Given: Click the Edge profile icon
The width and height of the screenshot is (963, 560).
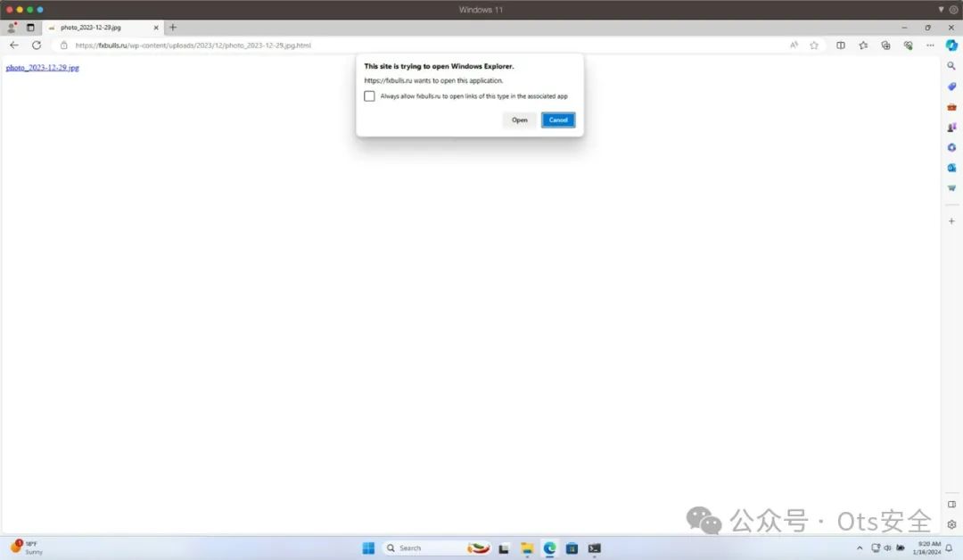Looking at the screenshot, I should [12, 28].
